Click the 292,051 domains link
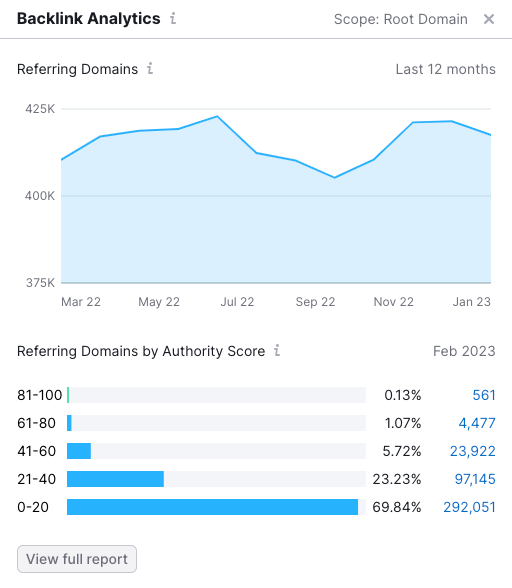The width and height of the screenshot is (512, 588). click(x=469, y=507)
